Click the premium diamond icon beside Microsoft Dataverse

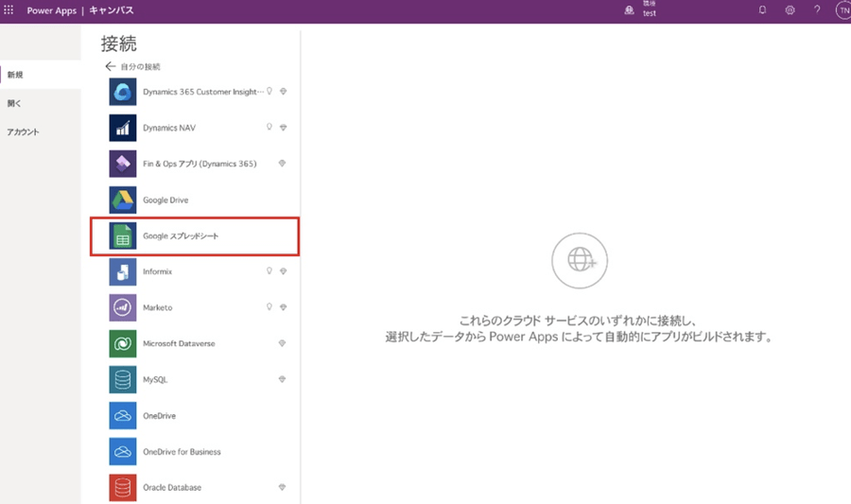click(x=283, y=343)
